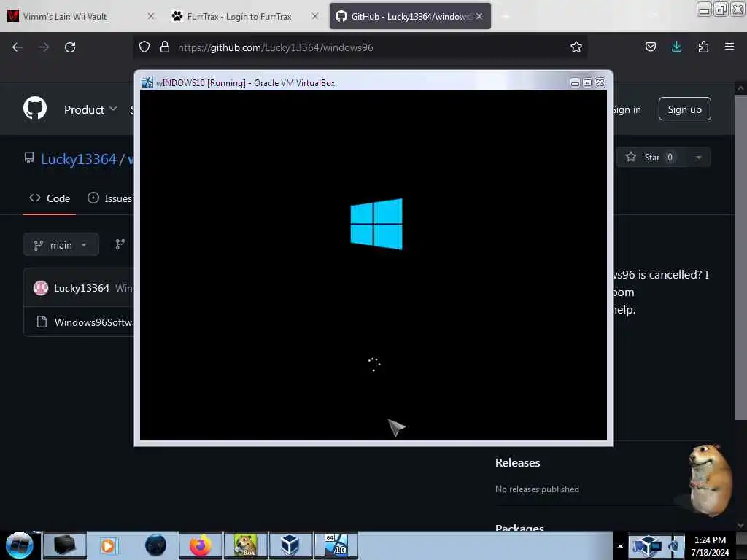This screenshot has width=747, height=560.
Task: Open the media player taskbar icon
Action: tap(108, 545)
